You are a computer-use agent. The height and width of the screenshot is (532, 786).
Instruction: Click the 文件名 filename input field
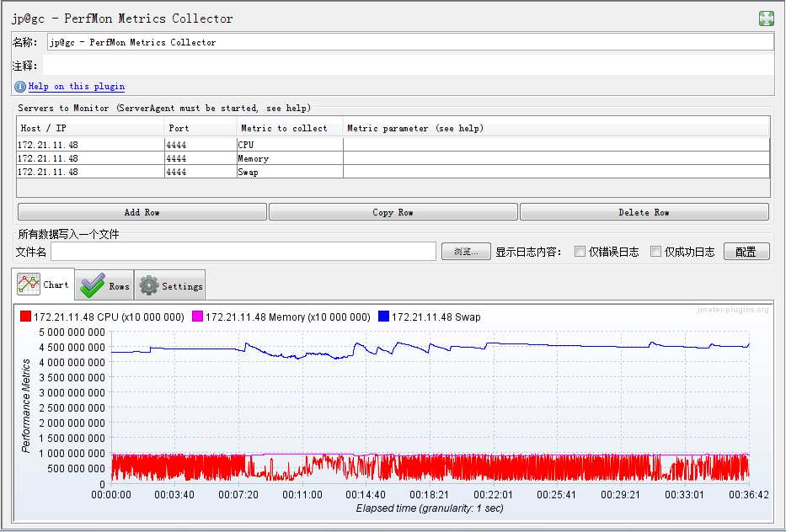[243, 252]
